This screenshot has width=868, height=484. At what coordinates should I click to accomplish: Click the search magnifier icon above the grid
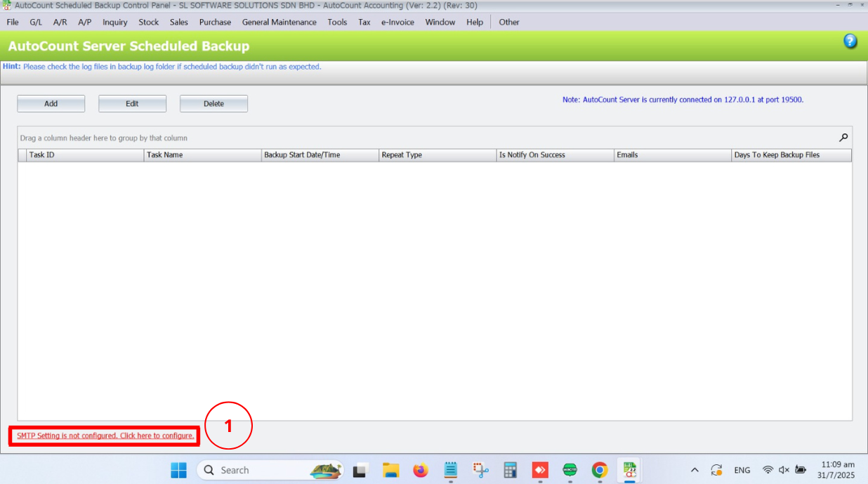coord(843,138)
